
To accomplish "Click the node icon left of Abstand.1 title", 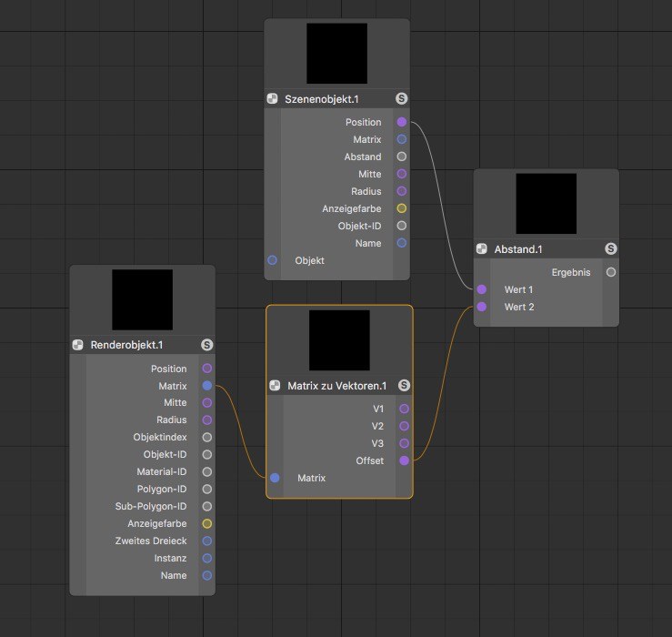I will [x=482, y=248].
